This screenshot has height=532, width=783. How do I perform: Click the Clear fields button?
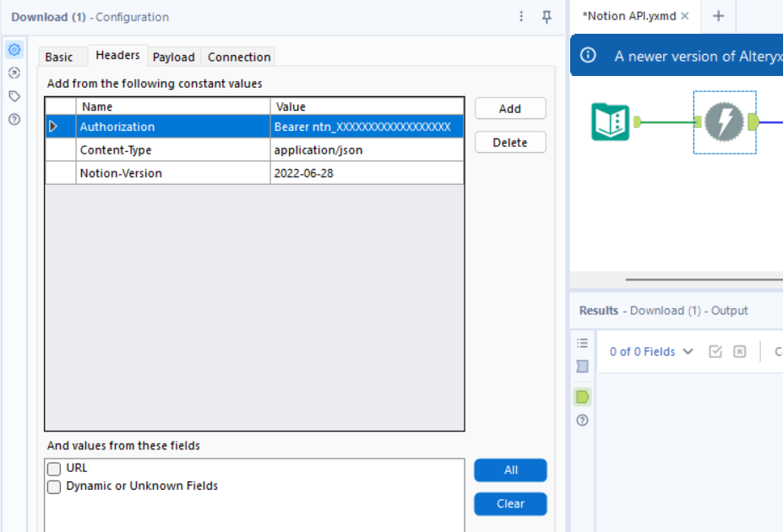(x=510, y=504)
